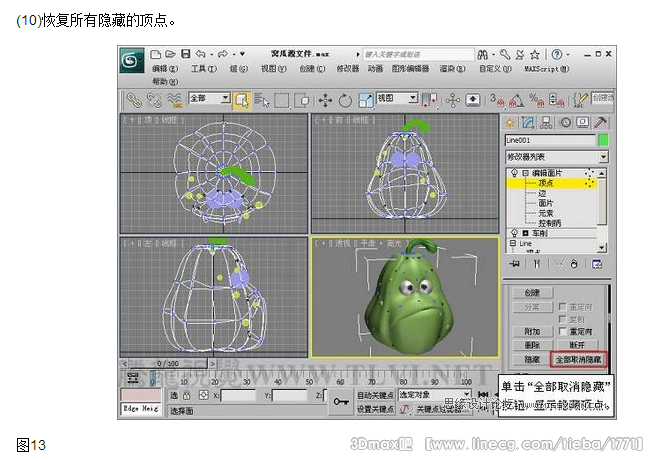This screenshot has height=461, width=672.
Task: Open the 视图 reference coordinate dropdown
Action: 397,98
